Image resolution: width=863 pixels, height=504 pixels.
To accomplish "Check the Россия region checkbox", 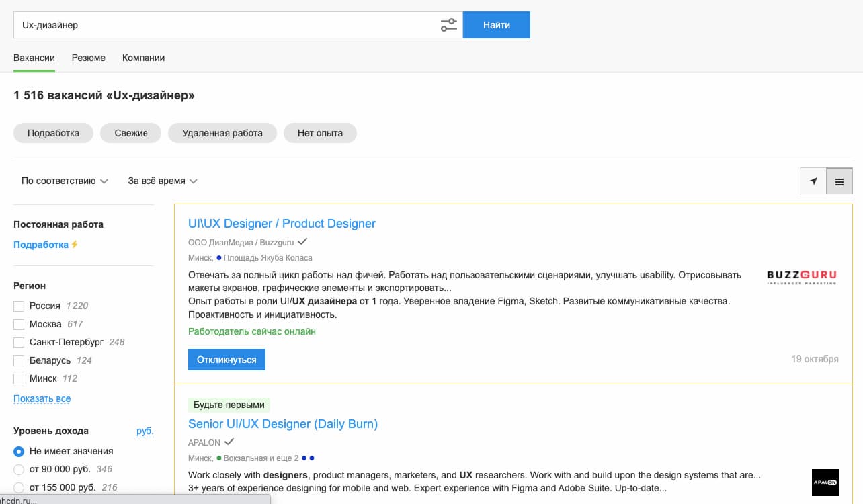I will point(19,306).
